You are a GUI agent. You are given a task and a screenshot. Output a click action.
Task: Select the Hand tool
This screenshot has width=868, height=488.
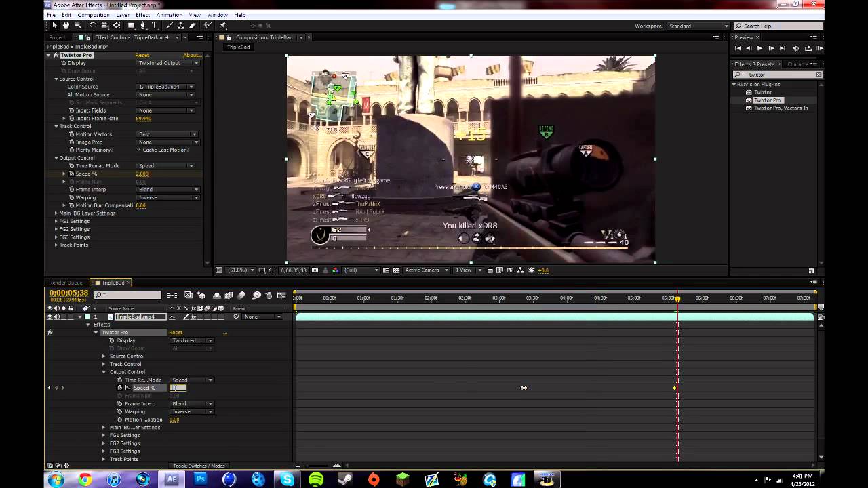pos(66,26)
